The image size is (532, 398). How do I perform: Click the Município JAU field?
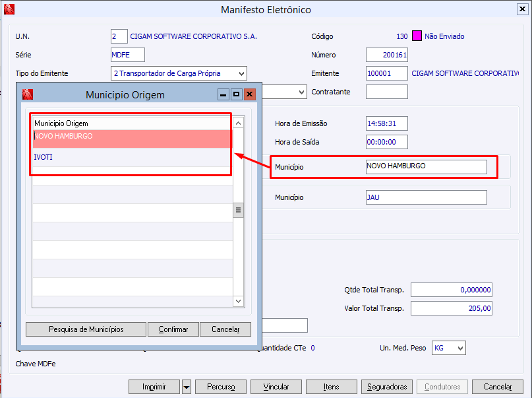point(427,197)
